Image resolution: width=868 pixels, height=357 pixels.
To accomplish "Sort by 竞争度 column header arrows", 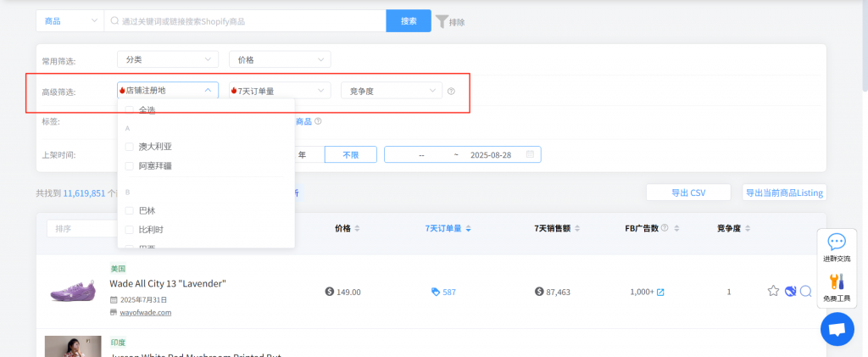I will coord(748,229).
